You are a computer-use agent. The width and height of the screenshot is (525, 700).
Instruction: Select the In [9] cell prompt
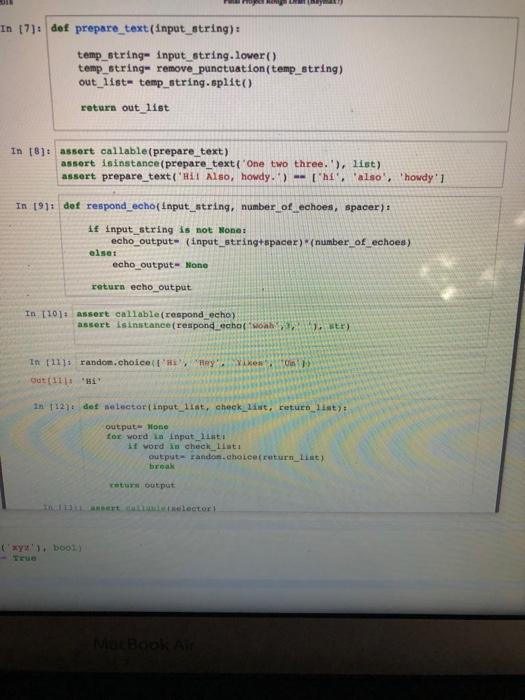[x=35, y=206]
